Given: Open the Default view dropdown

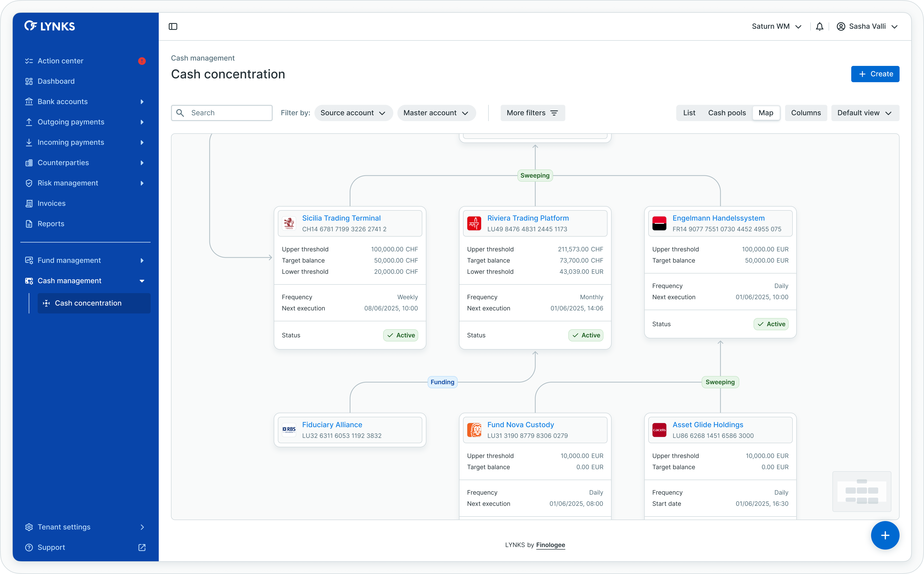Looking at the screenshot, I should coord(864,113).
